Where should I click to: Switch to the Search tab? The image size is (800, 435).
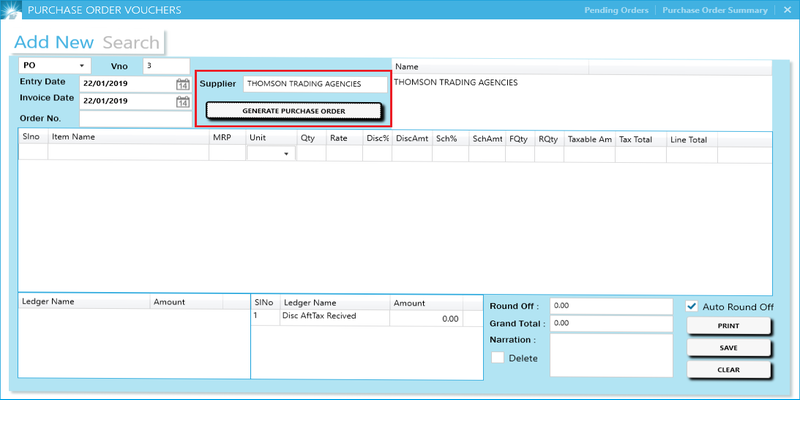click(131, 43)
